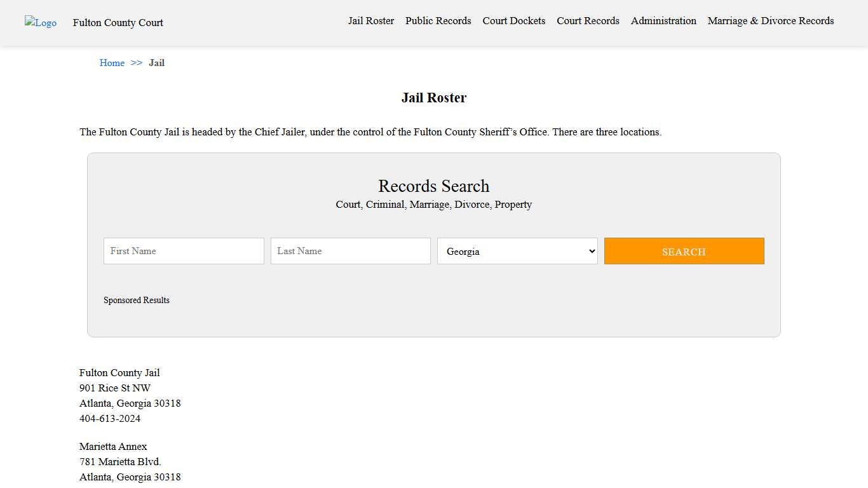
Task: Click the 901 Rice St NW address
Action: 115,388
